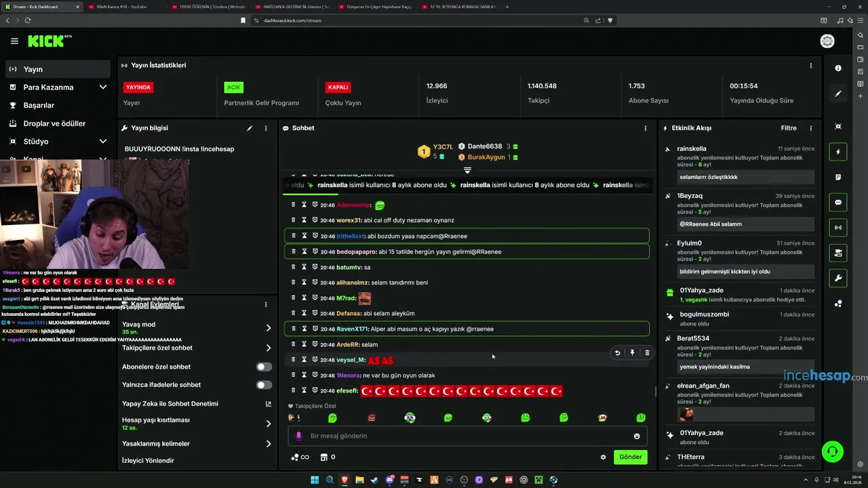Open Discord from the taskbar
Screen dimensions: 868x488
(389, 480)
